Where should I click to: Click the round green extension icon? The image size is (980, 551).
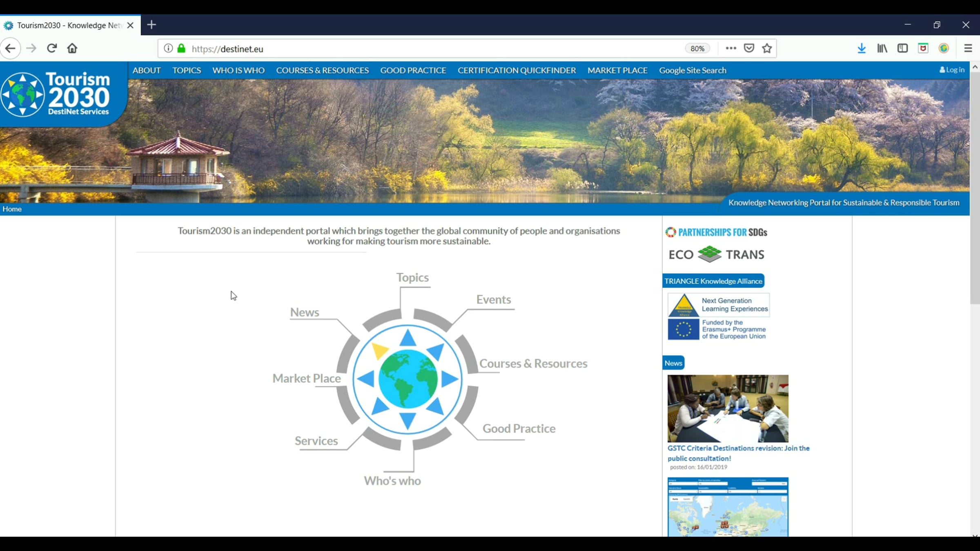(x=944, y=48)
